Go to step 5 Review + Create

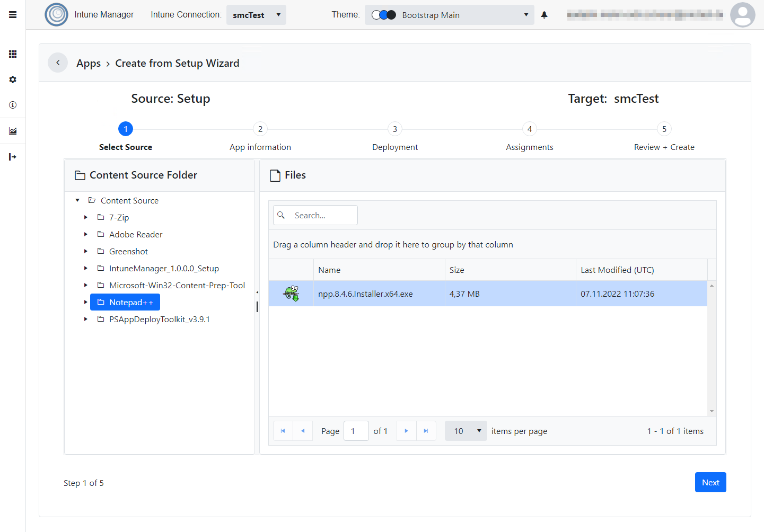[664, 129]
